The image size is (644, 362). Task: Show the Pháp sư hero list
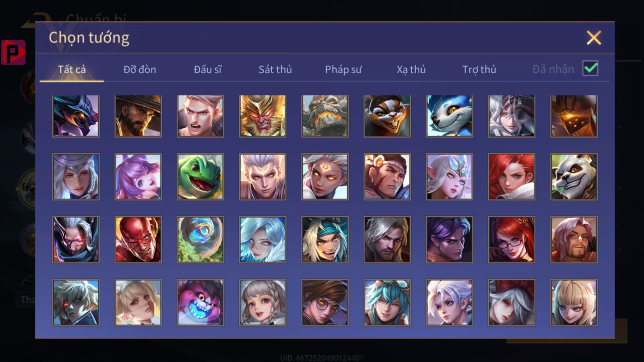coord(343,70)
